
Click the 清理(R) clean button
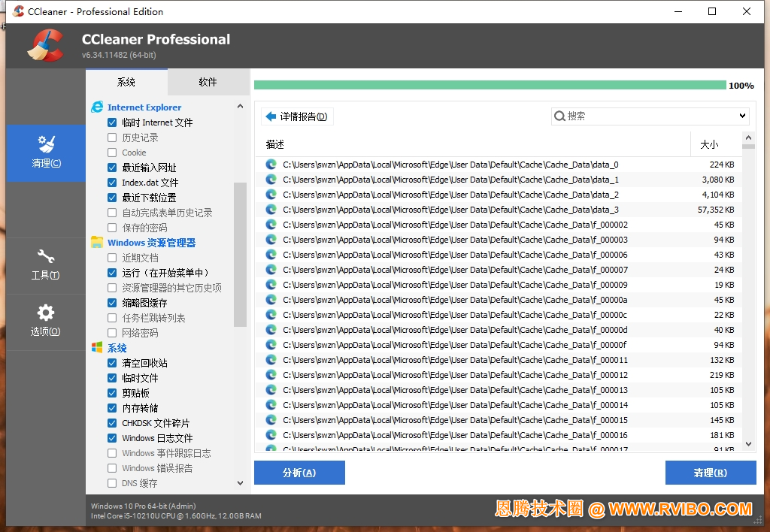point(711,473)
